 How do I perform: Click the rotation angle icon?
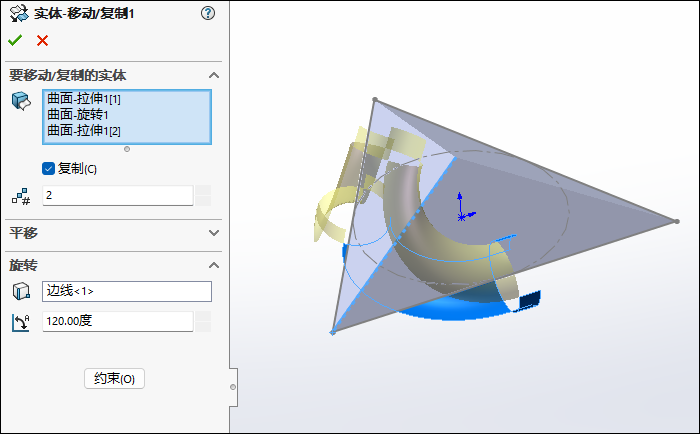[x=21, y=322]
